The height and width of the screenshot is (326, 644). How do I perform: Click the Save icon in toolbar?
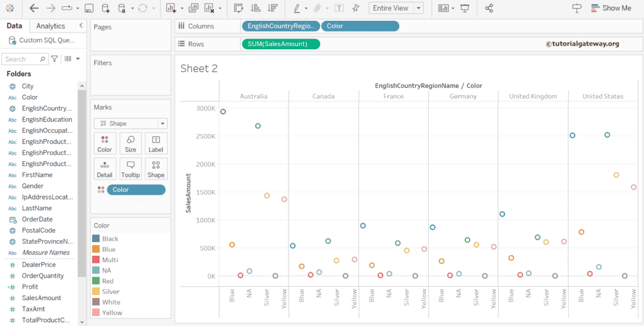[x=89, y=8]
